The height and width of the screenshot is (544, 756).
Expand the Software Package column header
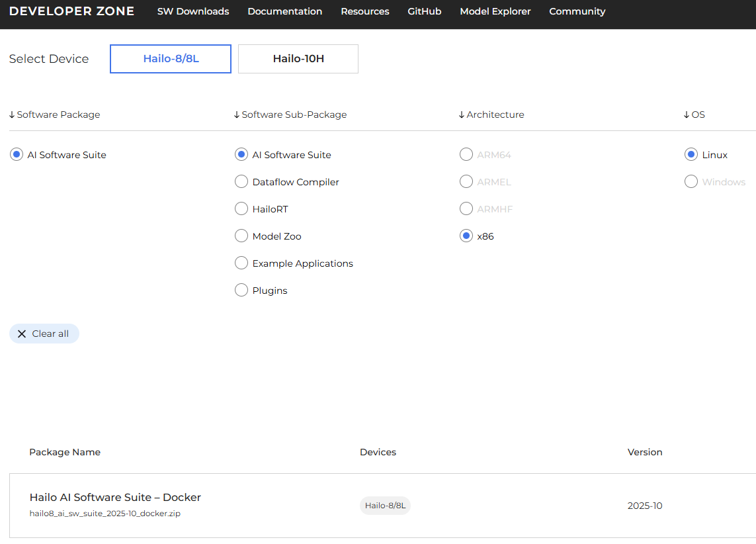click(55, 114)
